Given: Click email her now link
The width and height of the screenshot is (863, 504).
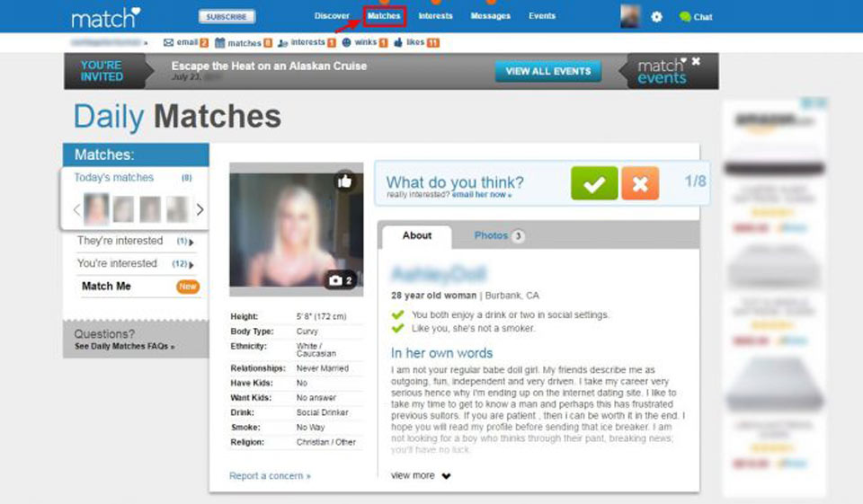Looking at the screenshot, I should [482, 195].
